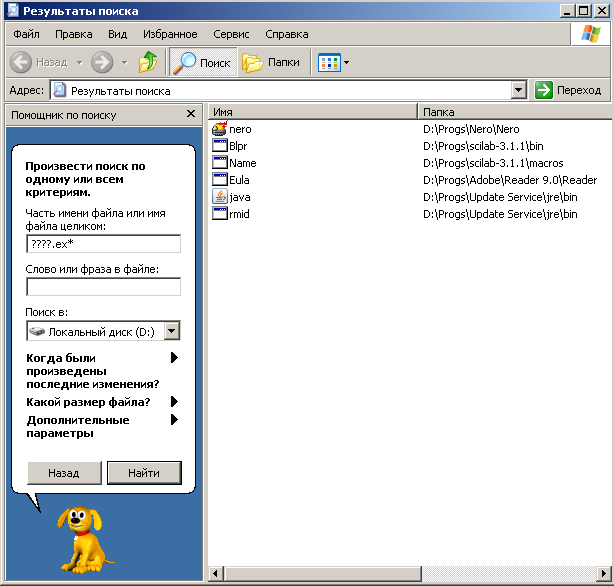This screenshot has height=586, width=614.
Task: Open the view mode icon in toolbar
Action: (329, 62)
